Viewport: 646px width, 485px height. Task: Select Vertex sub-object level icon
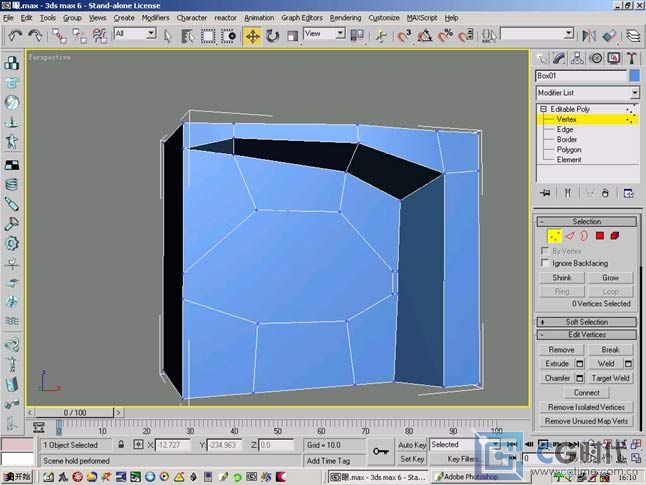[x=554, y=236]
